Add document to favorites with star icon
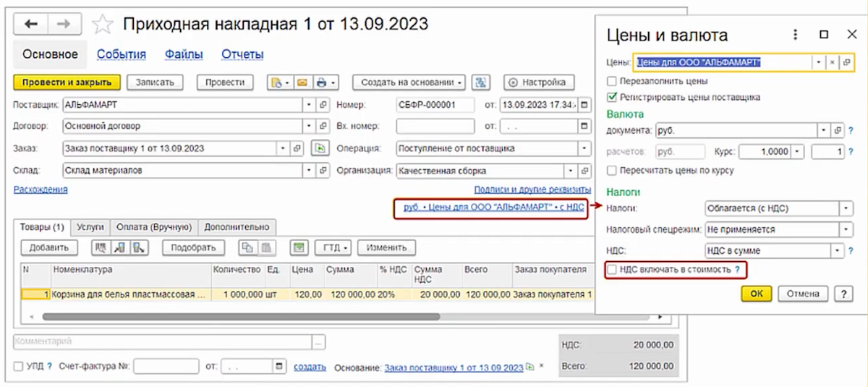Screen dimensions: 868x387 point(103,24)
